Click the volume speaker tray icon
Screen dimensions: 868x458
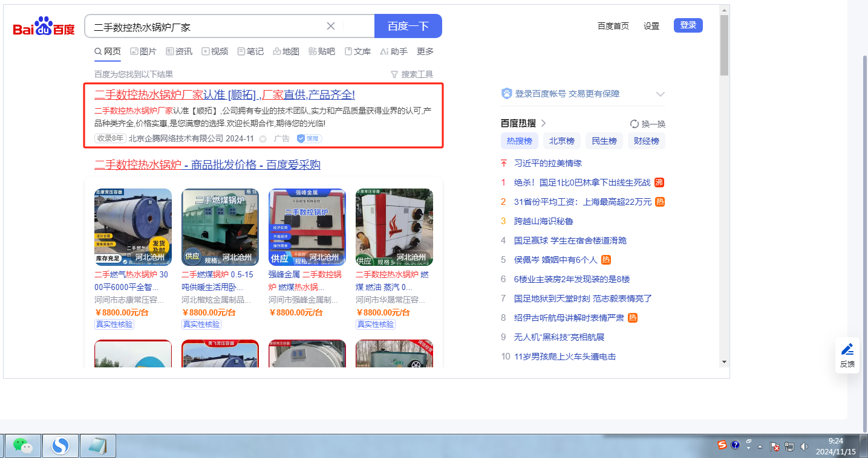(x=804, y=447)
